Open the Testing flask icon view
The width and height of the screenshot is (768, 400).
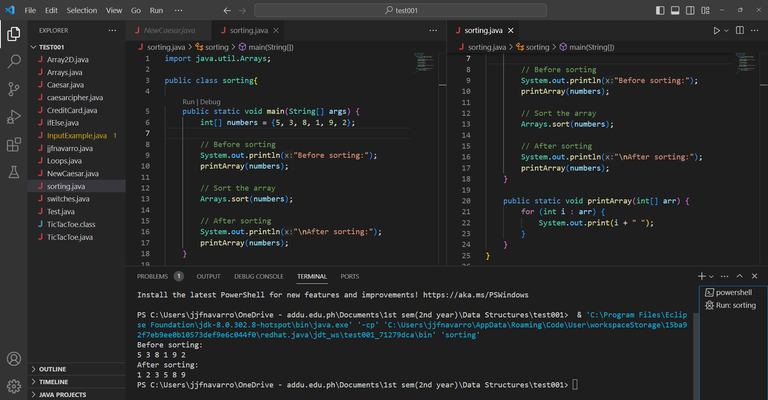coord(14,173)
